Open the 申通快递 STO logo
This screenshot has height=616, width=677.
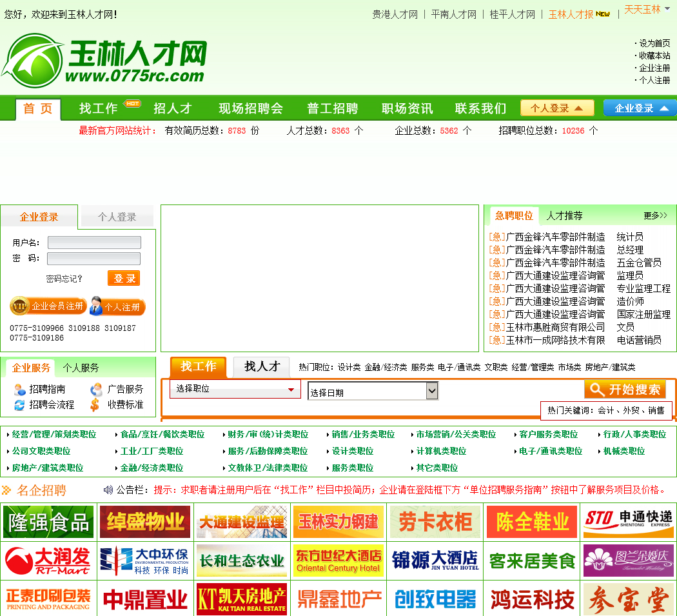coord(628,522)
